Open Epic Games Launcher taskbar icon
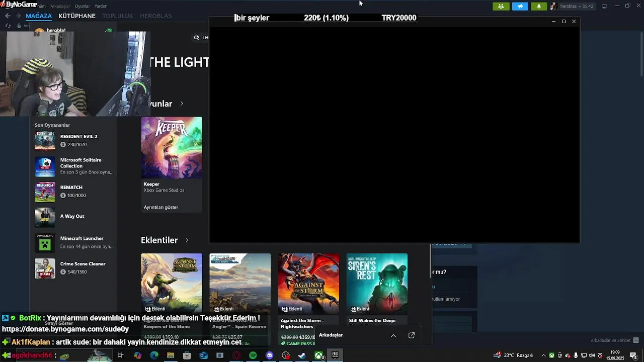 pyautogui.click(x=335, y=355)
